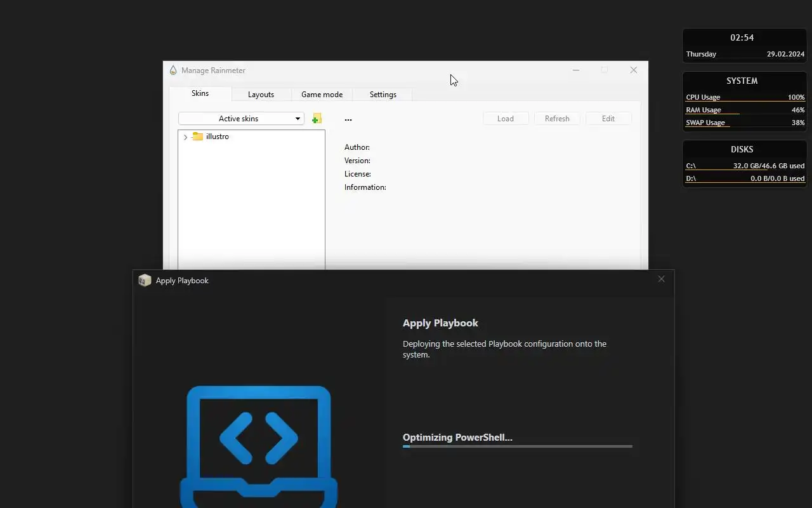Switch to the Settings tab in Rainmeter

click(383, 95)
